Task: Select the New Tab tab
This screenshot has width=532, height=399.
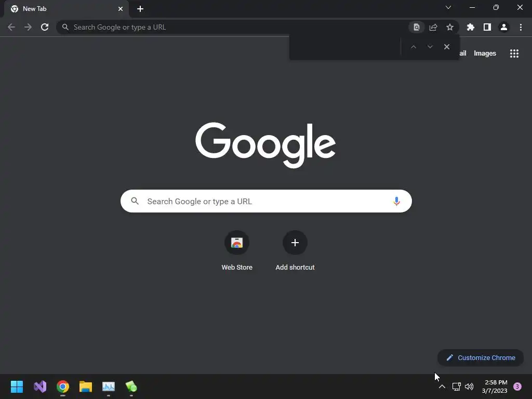Action: tap(66, 9)
